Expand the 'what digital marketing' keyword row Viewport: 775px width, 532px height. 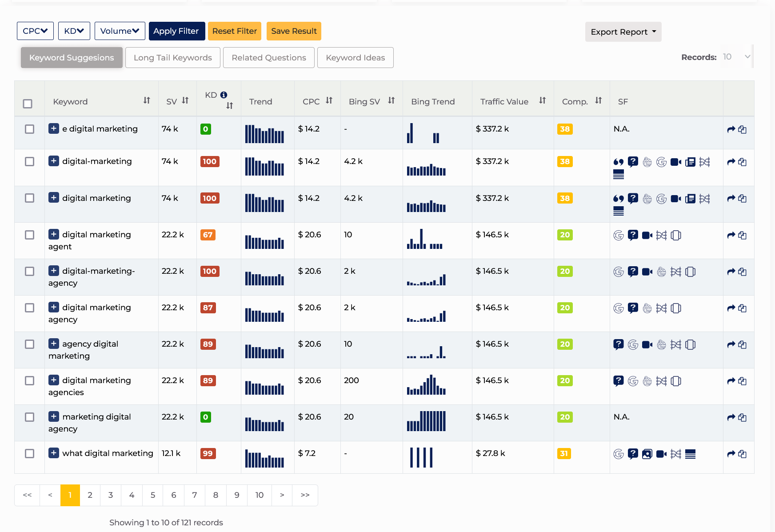(53, 453)
